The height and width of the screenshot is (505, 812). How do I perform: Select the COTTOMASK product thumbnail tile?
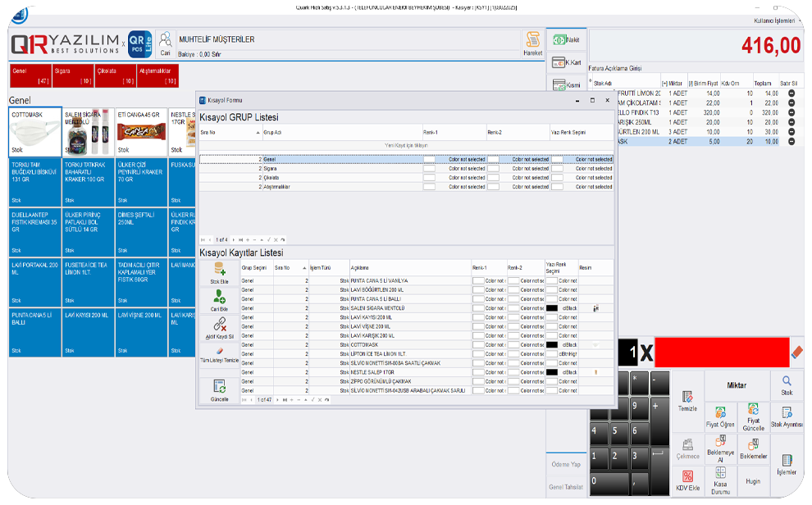click(35, 133)
